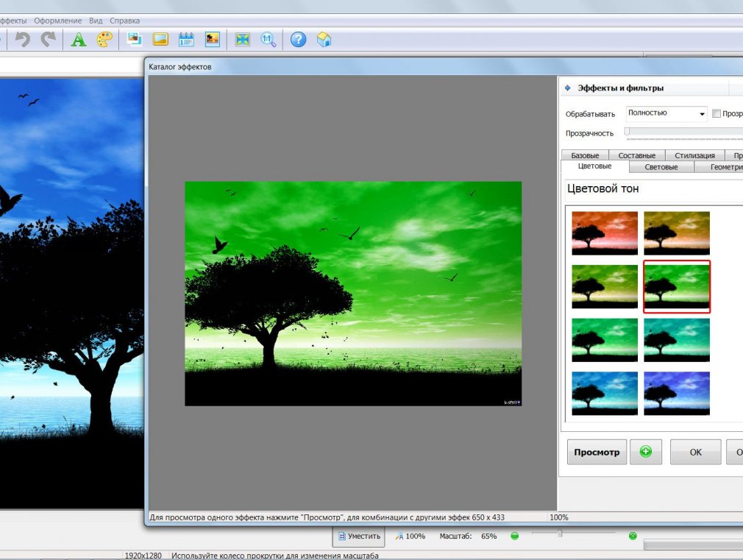Click the 1:1 magnifier zoom icon

(269, 39)
